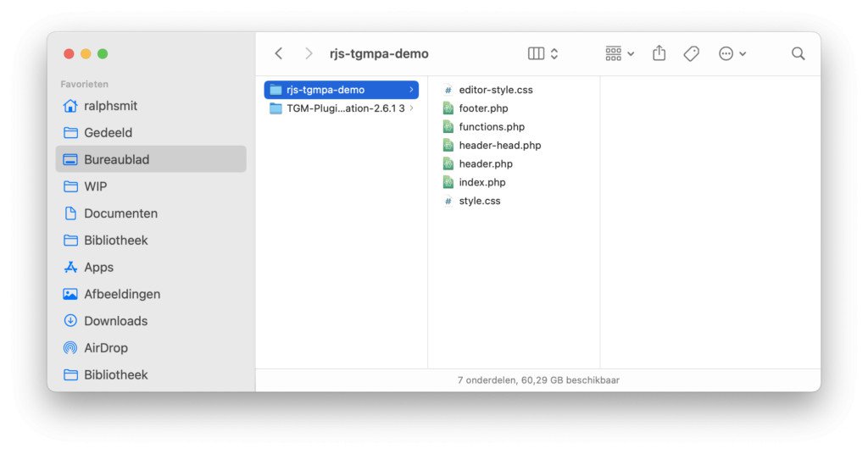Screen dimensions: 868x454
Task: Expand the TGM-Plugi folder chevron
Action: 411,108
